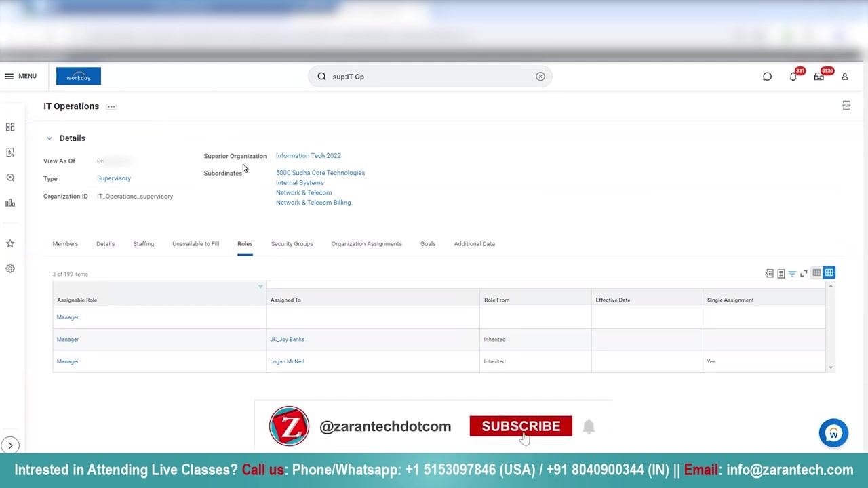Click the search field containing sup:IT Op
Screen dimensions: 868x488
pos(431,77)
